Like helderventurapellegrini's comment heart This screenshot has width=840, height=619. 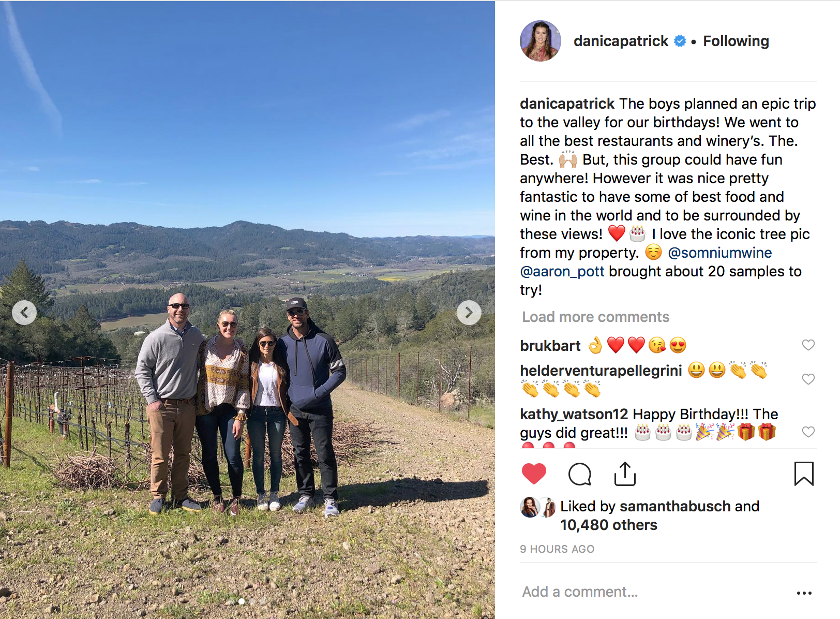[808, 379]
